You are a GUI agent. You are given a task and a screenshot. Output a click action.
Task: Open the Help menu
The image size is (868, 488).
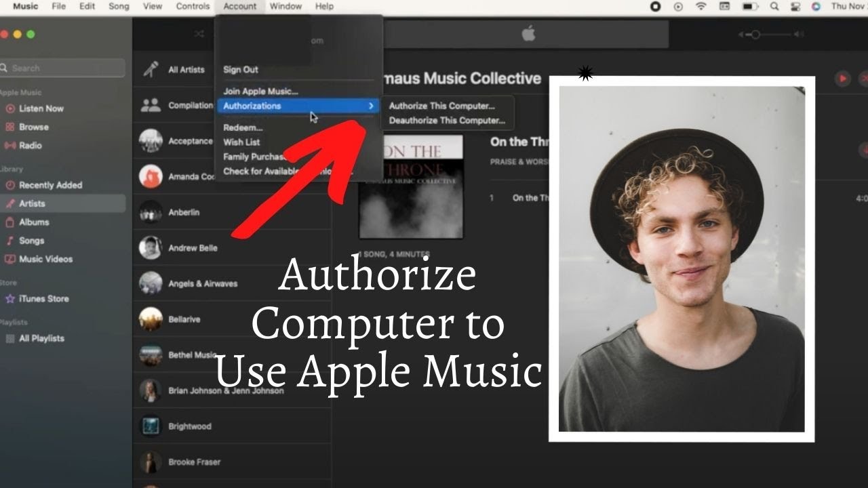tap(324, 6)
